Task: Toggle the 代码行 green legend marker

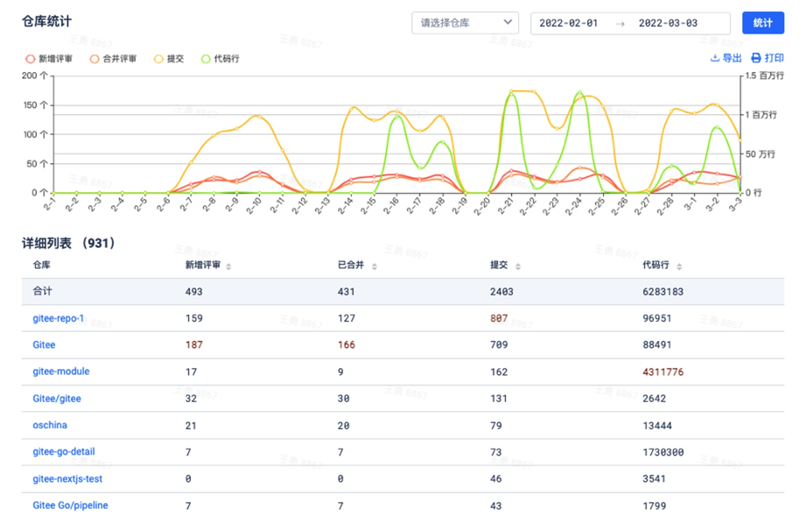Action: [x=206, y=59]
